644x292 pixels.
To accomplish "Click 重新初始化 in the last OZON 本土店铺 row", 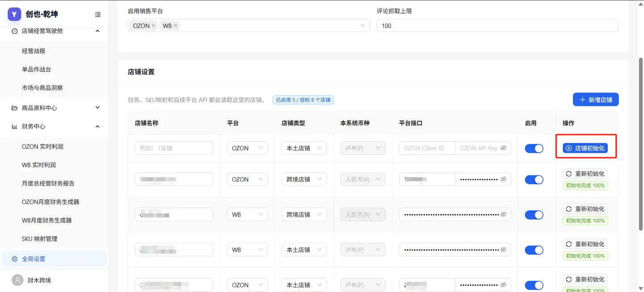I will point(585,279).
